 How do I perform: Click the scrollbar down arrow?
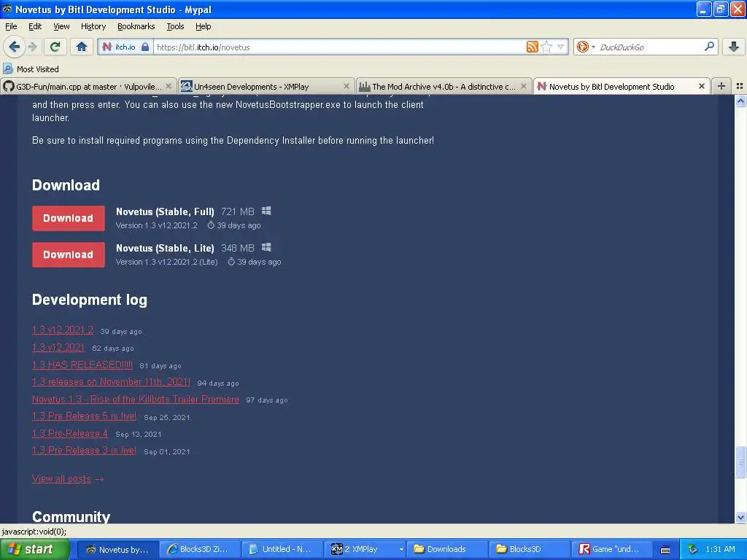(x=740, y=517)
